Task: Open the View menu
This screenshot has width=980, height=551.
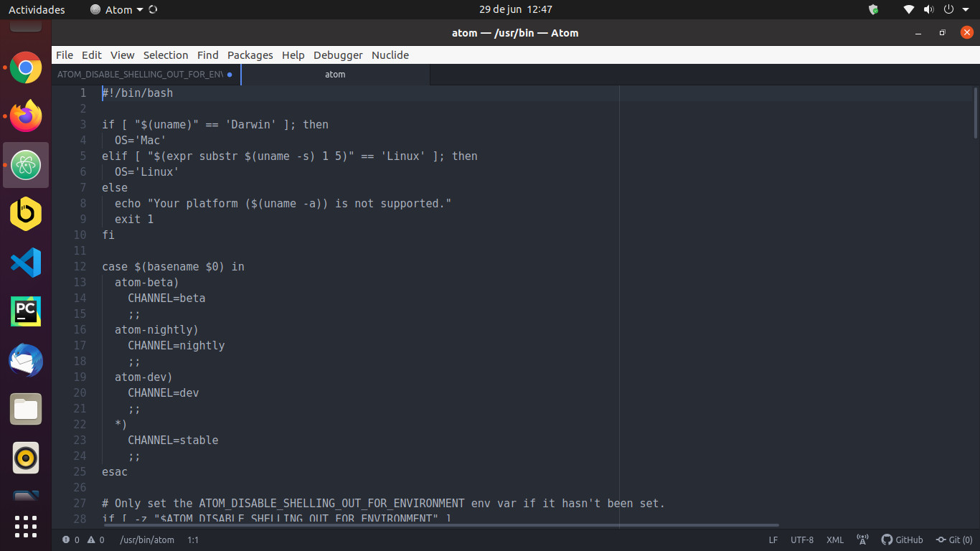Action: 123,55
